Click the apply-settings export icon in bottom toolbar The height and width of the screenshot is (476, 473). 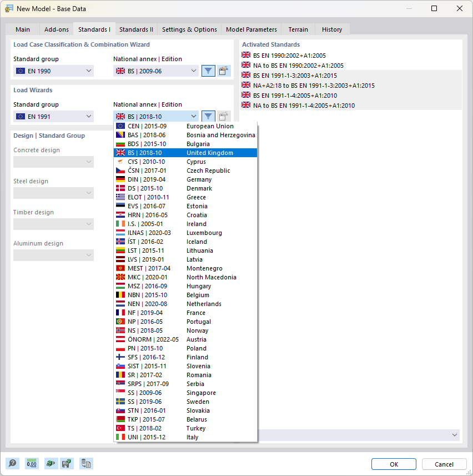pos(49,463)
